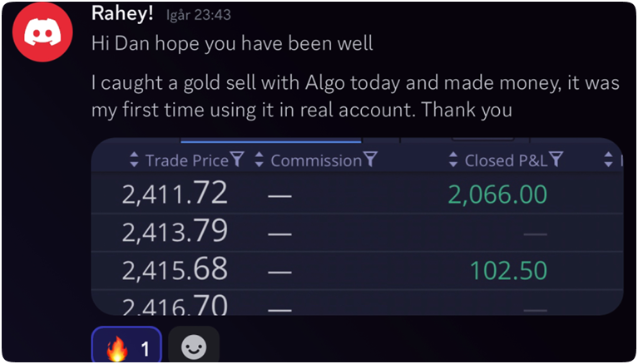This screenshot has width=638, height=364.
Task: Open Rahey! username profile
Action: (x=123, y=14)
